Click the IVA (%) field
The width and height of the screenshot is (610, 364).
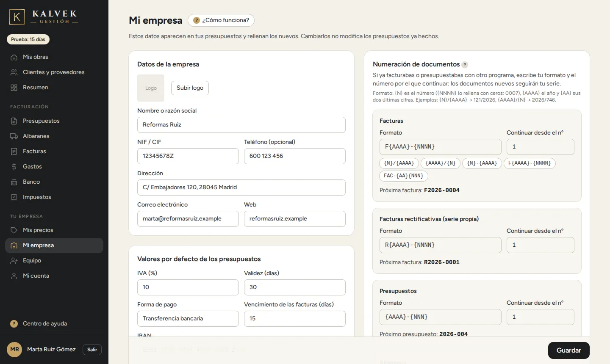188,287
